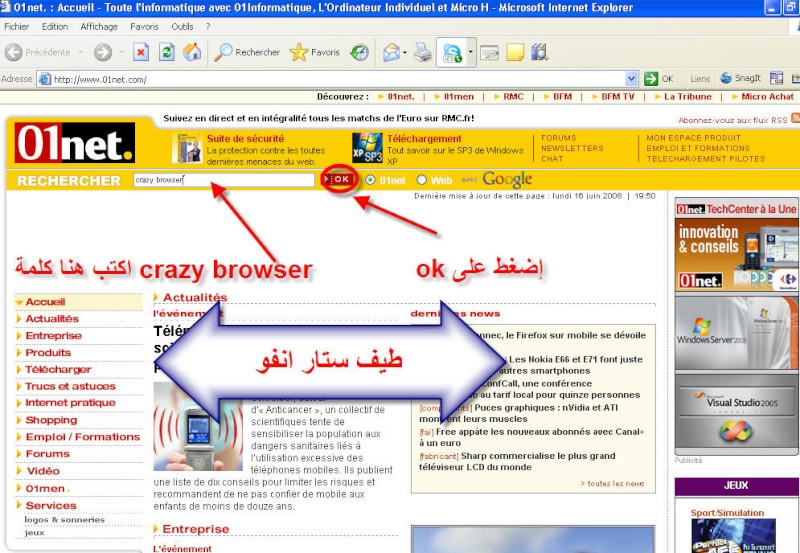
Task: Open the MON ESPACE PRODUIT link
Action: (693, 138)
